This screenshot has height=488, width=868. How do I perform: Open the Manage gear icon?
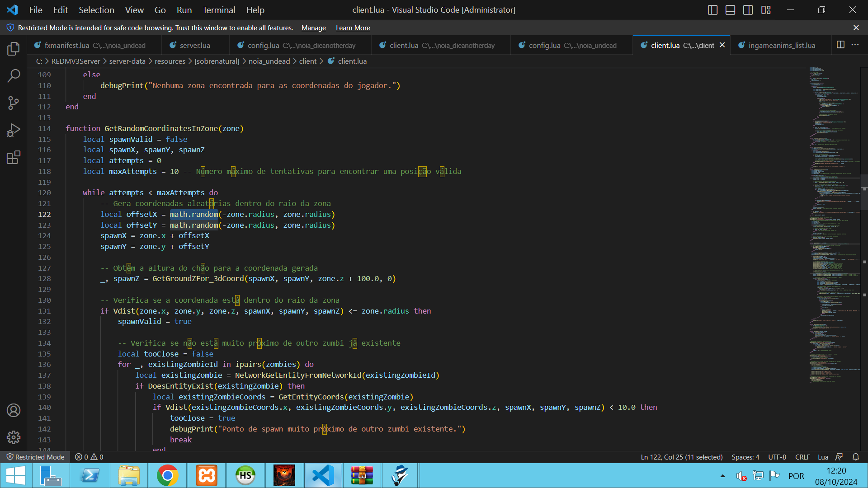pyautogui.click(x=14, y=437)
